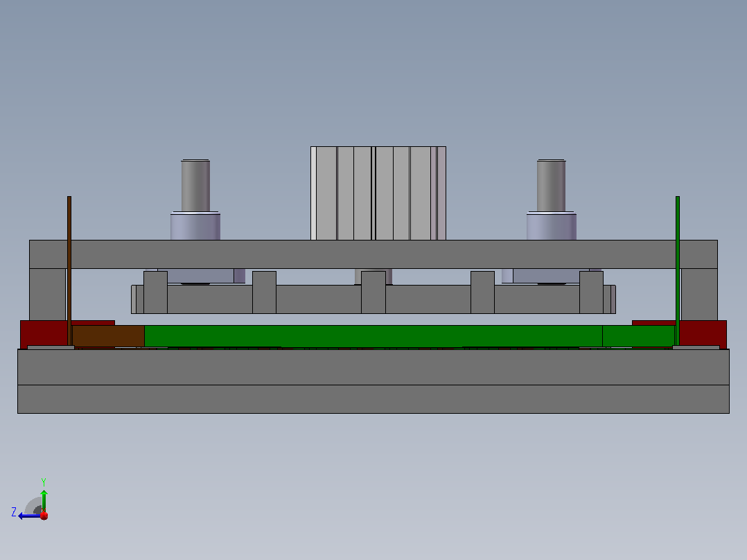Click the left gray support column under top plate
The height and width of the screenshot is (560, 747).
pyautogui.click(x=48, y=294)
